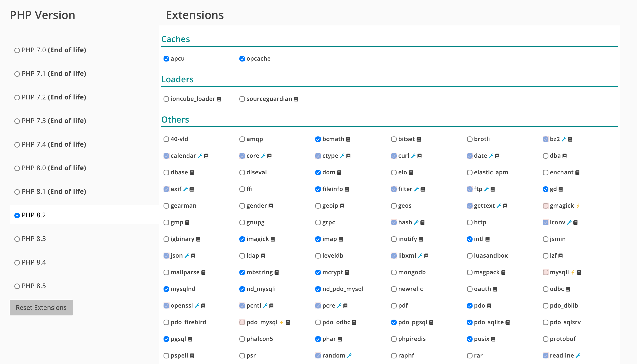This screenshot has height=364, width=637.
Task: Click the wrench icon beside calendar
Action: (200, 156)
